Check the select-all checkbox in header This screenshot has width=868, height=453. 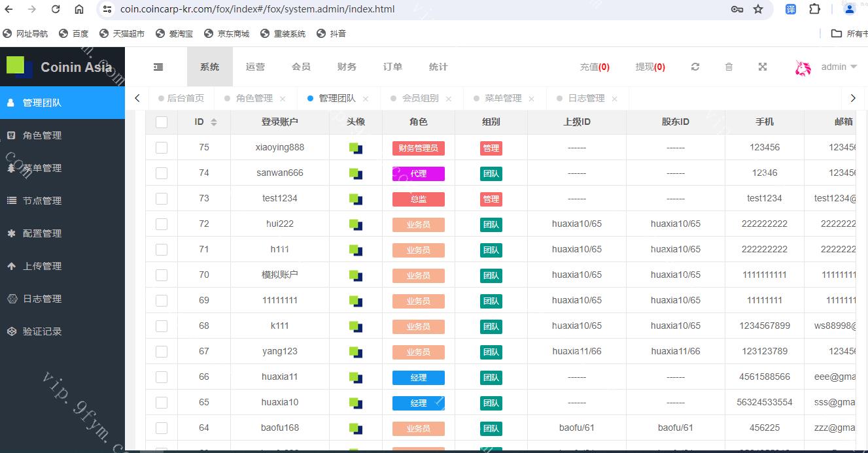click(x=162, y=122)
